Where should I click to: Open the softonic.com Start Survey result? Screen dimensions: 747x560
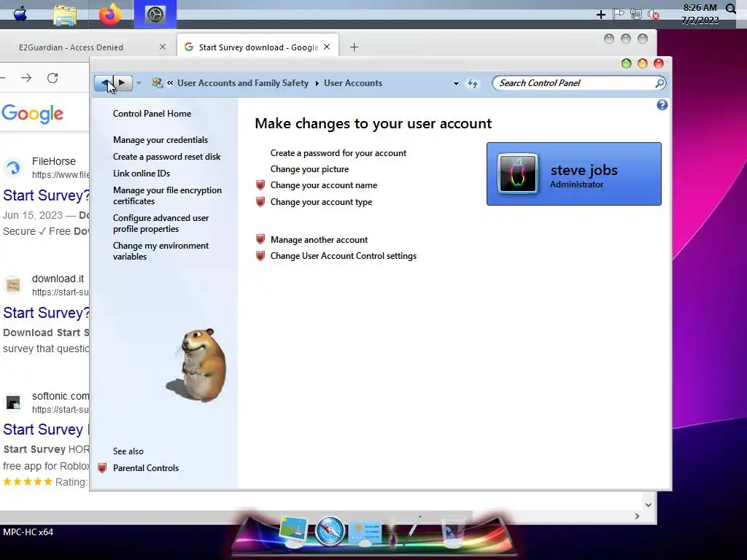(46, 429)
